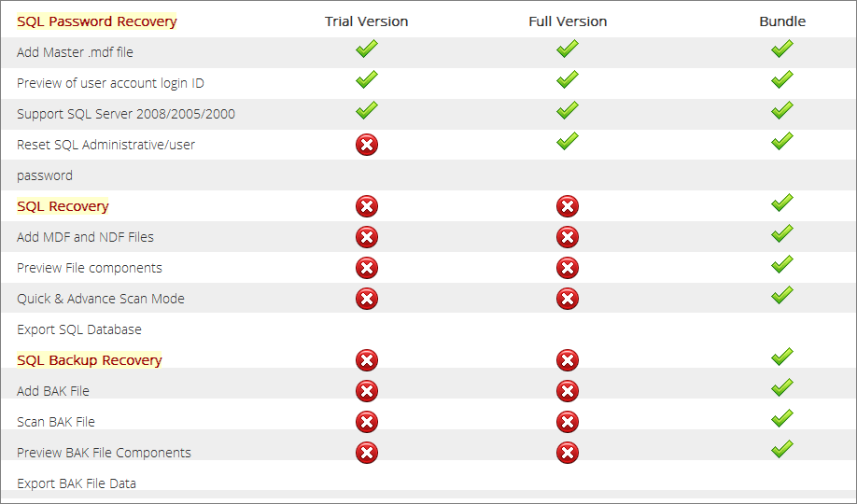Click Full Version cross for Preview BAK File Components
This screenshot has width=857, height=504.
click(568, 453)
